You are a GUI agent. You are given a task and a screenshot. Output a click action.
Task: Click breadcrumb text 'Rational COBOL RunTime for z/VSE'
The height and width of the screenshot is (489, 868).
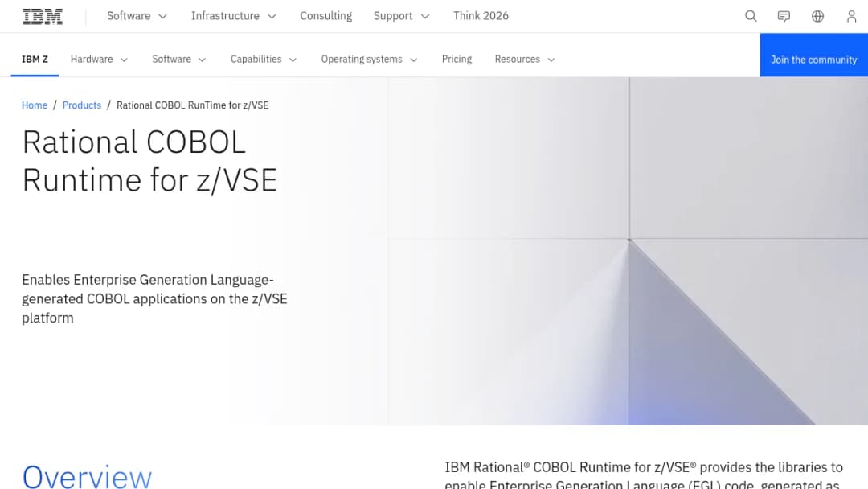pyautogui.click(x=192, y=105)
